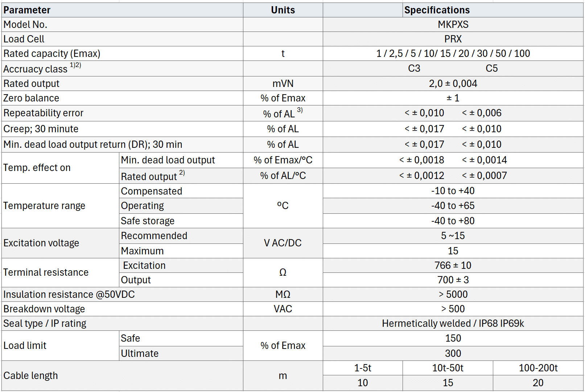Click the Ultimate load limit label
This screenshot has width=585, height=392.
point(140,354)
